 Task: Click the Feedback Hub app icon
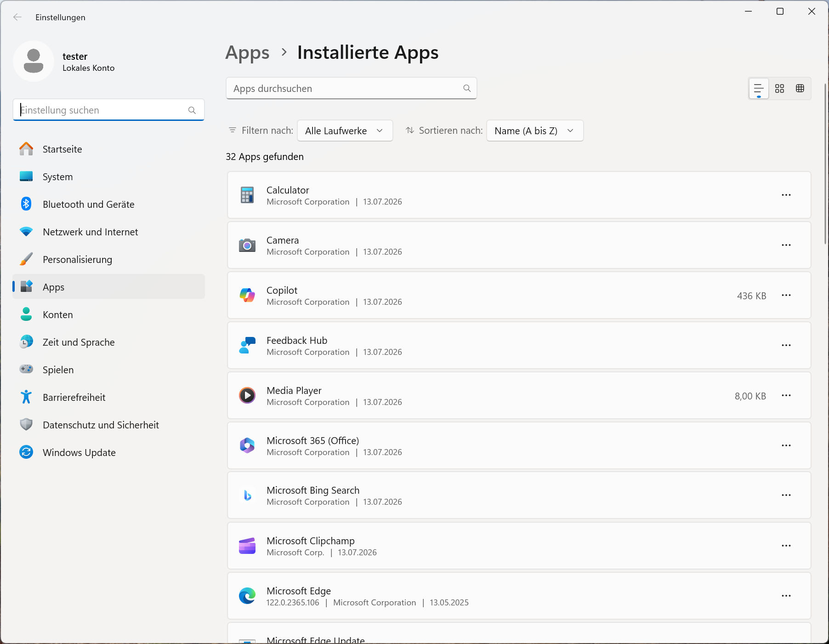247,345
